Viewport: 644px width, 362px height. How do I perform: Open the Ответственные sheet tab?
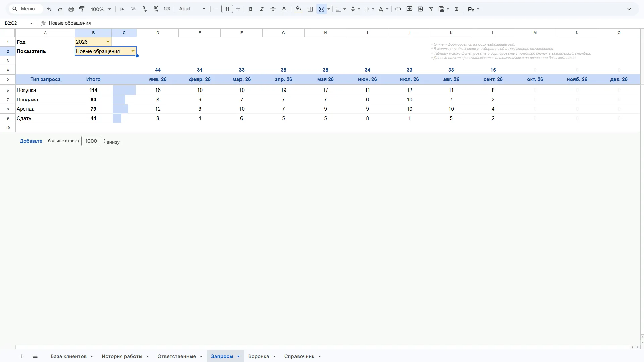pyautogui.click(x=176, y=356)
